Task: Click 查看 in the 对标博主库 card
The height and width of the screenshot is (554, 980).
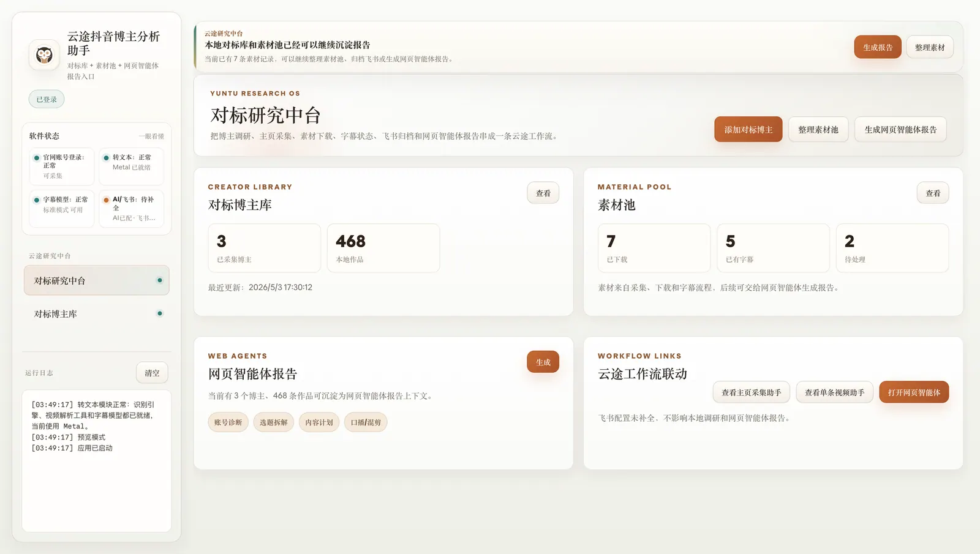Action: (x=543, y=193)
